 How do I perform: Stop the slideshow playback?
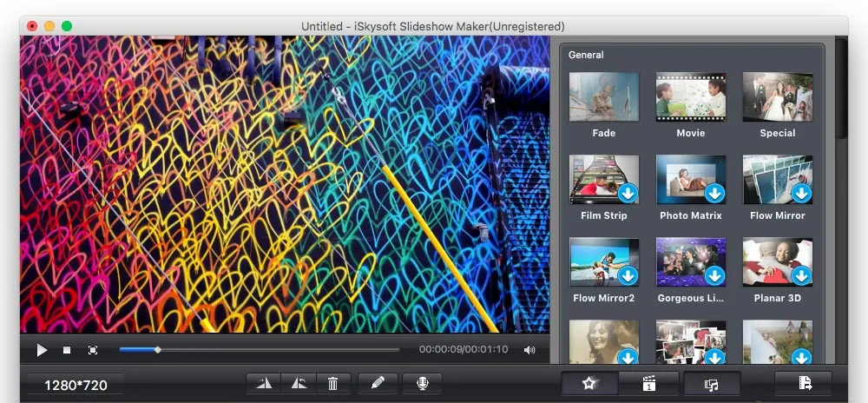(x=67, y=350)
